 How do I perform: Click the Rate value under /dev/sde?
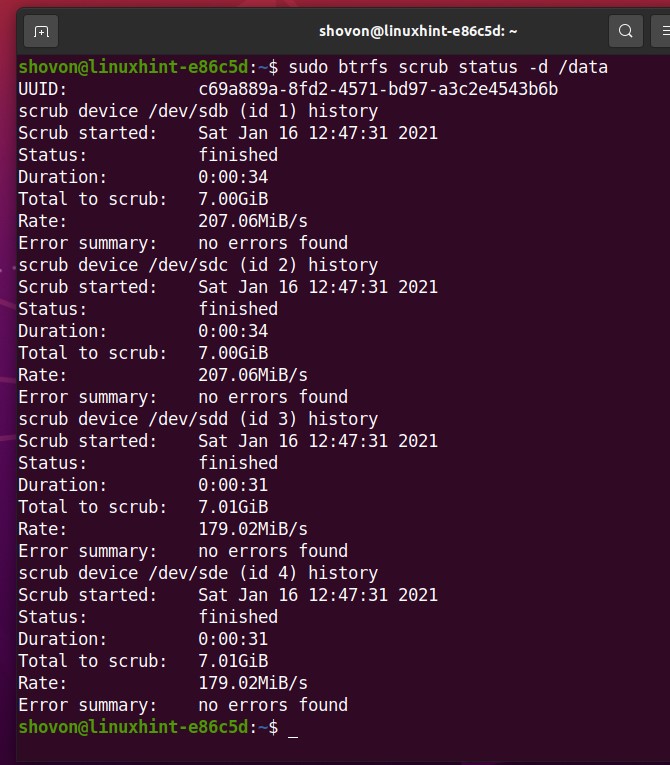pyautogui.click(x=253, y=683)
